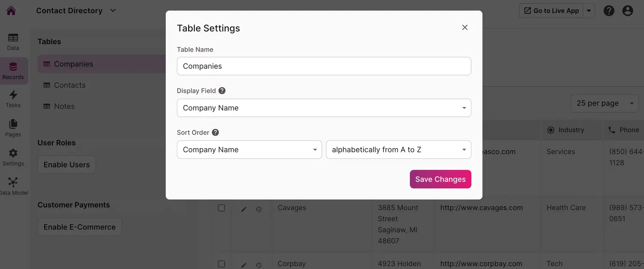The height and width of the screenshot is (269, 644).
Task: Check the Corpbay row checkbox
Action: (x=222, y=264)
